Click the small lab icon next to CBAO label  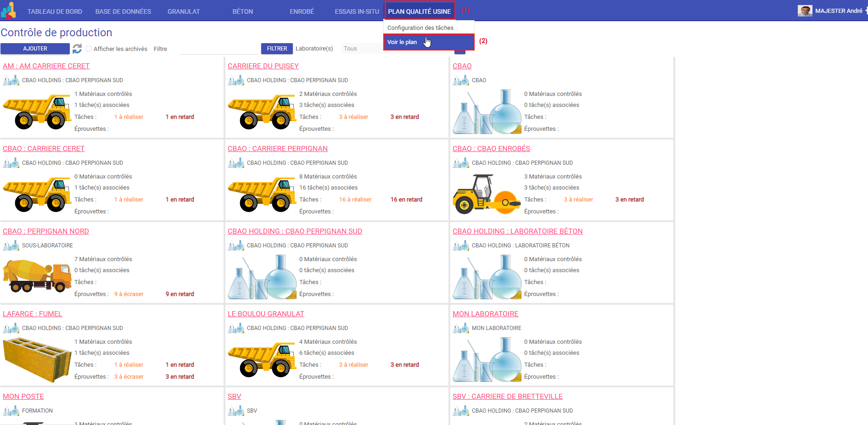[461, 80]
